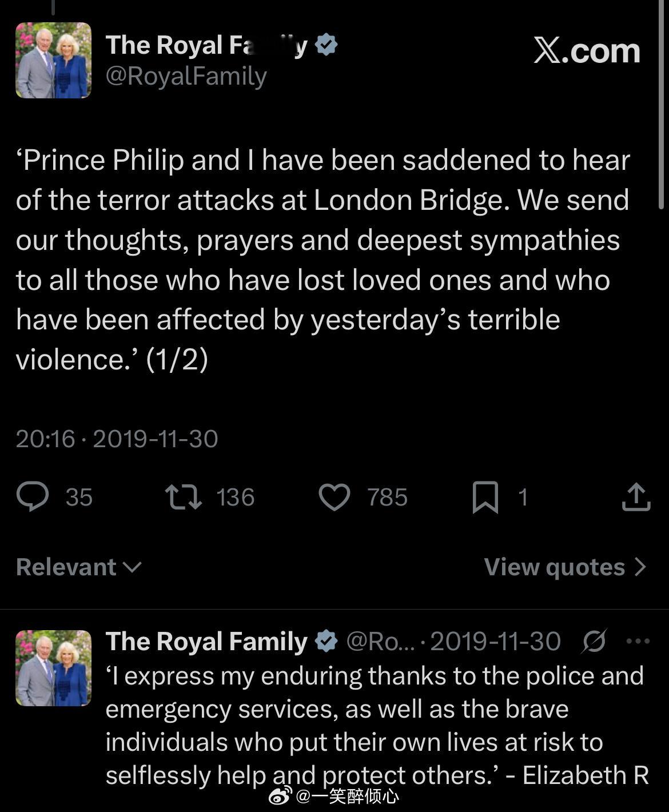669x812 pixels.
Task: Open avatar on the reply tweet
Action: pyautogui.click(x=53, y=668)
